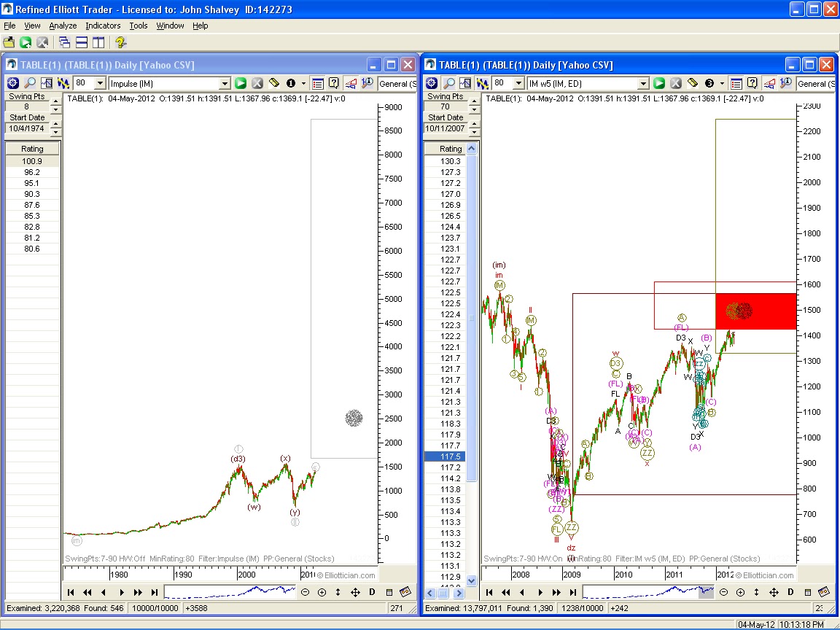Open the wave degree number 3 dropdown arrow
The width and height of the screenshot is (840, 630).
pyautogui.click(x=722, y=83)
